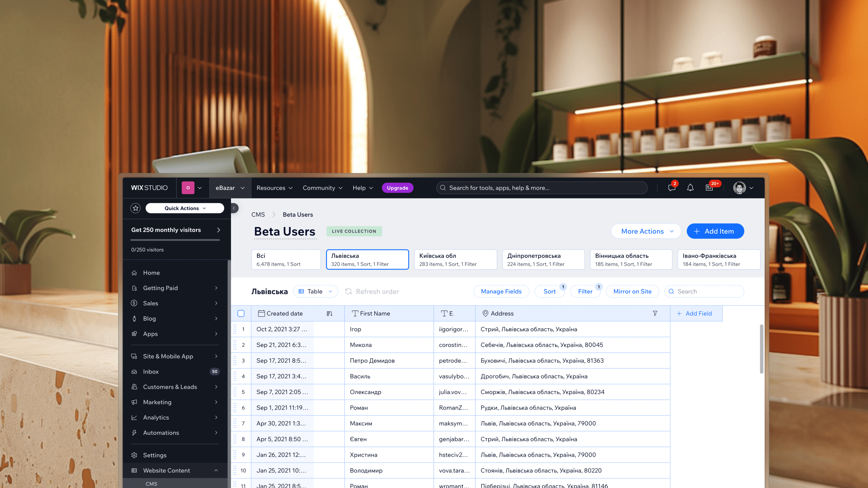
Task: Click the favorites star icon in sidebar
Action: click(135, 208)
